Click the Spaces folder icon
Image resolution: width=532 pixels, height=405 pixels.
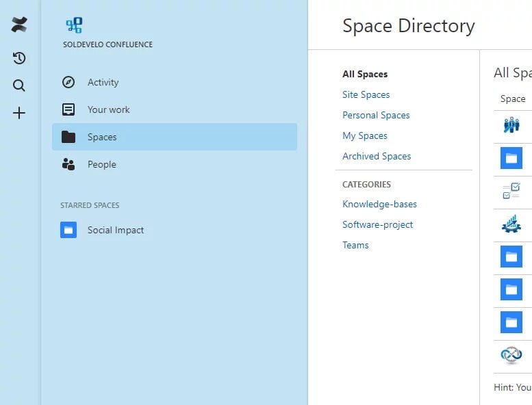click(x=68, y=137)
